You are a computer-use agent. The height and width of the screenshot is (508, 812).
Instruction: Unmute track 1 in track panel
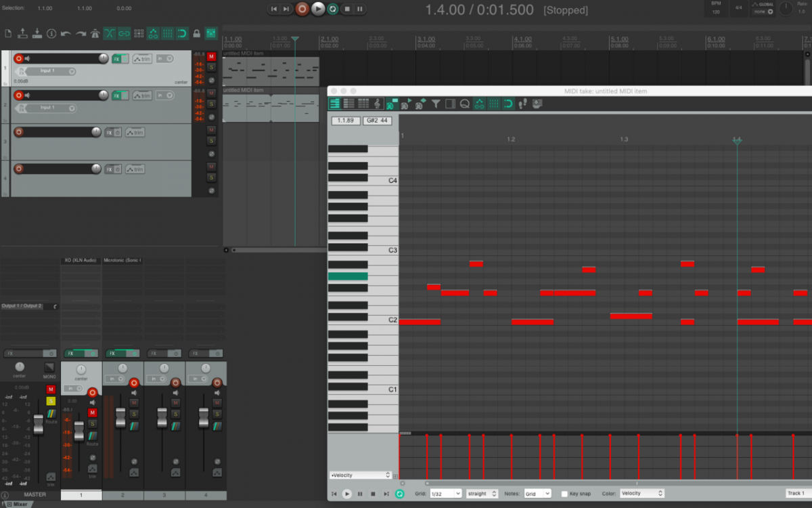(x=211, y=56)
